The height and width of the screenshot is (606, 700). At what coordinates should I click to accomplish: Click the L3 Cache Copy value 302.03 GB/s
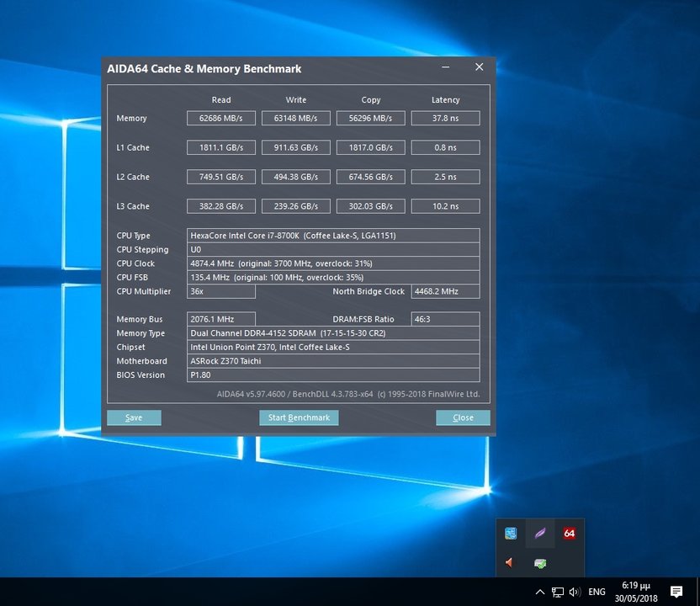pyautogui.click(x=370, y=206)
